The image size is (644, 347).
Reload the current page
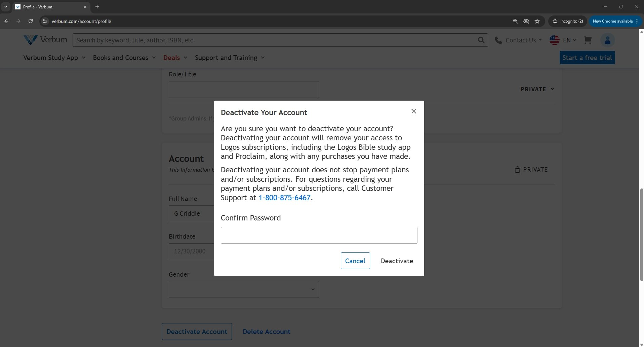[x=31, y=21]
